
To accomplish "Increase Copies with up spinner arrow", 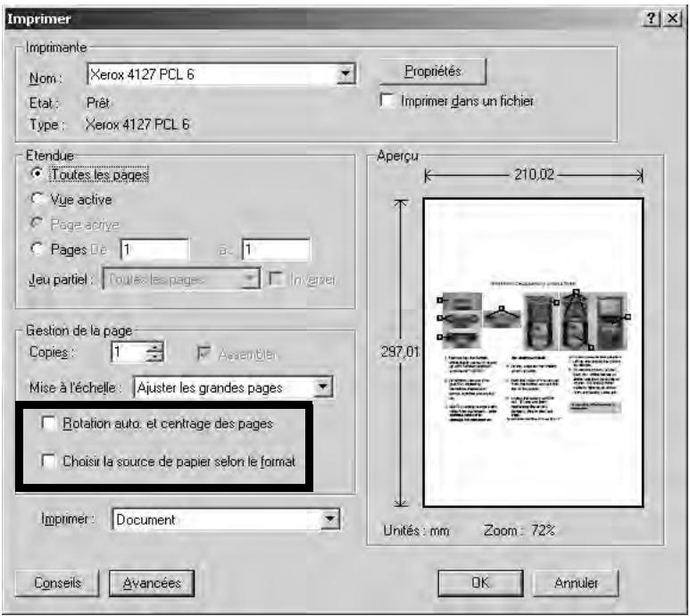I will [x=154, y=347].
